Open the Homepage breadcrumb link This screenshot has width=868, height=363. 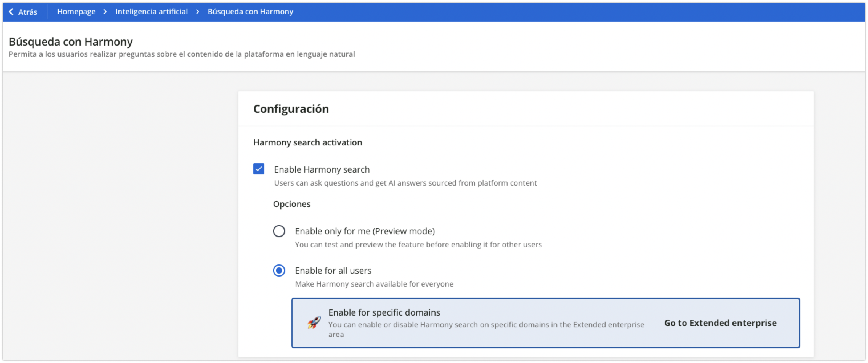(76, 12)
